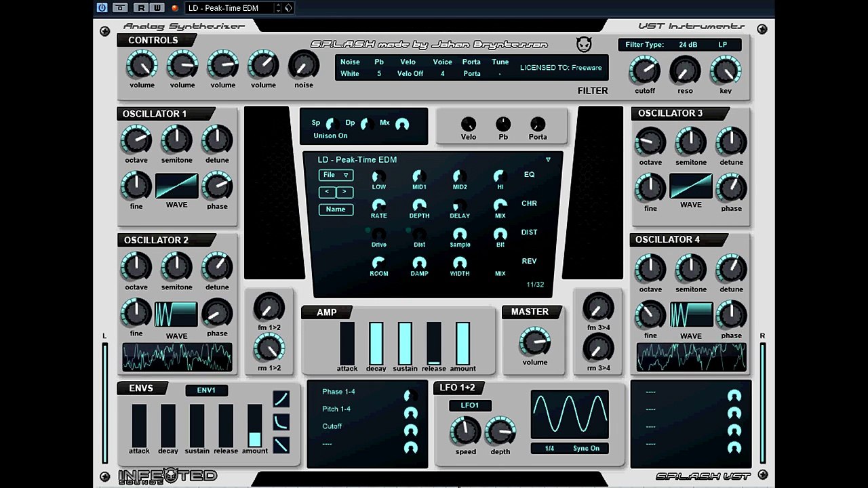Click Oscillator 2 WAVE shape display
The height and width of the screenshot is (488, 868).
coord(176,314)
